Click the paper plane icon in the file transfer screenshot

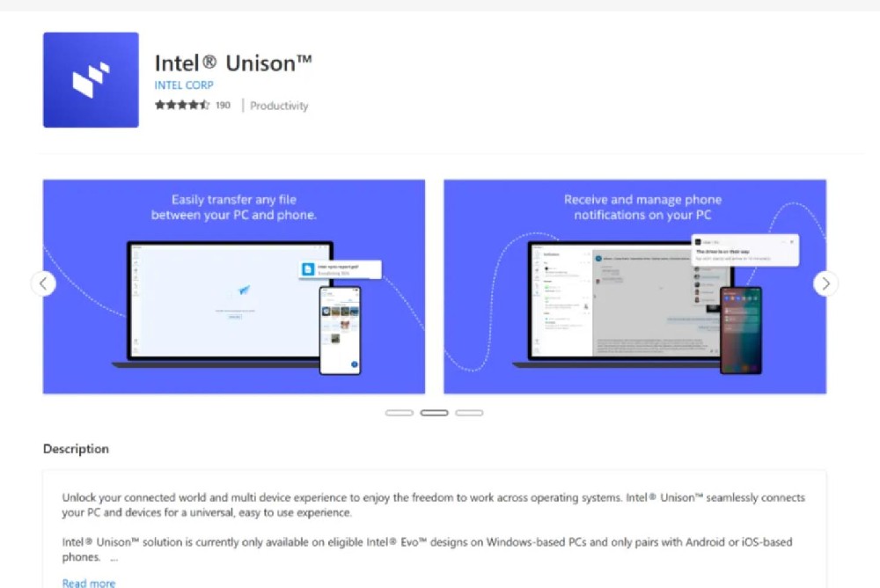coord(244,290)
